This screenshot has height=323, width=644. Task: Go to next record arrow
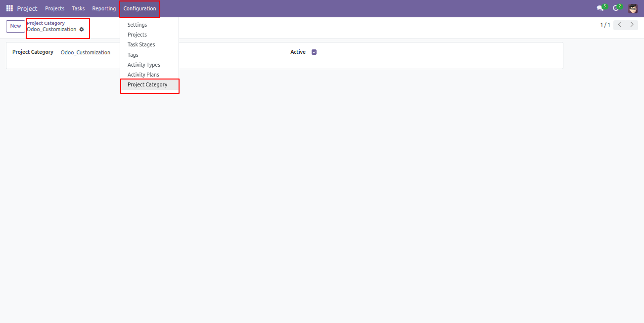(632, 25)
